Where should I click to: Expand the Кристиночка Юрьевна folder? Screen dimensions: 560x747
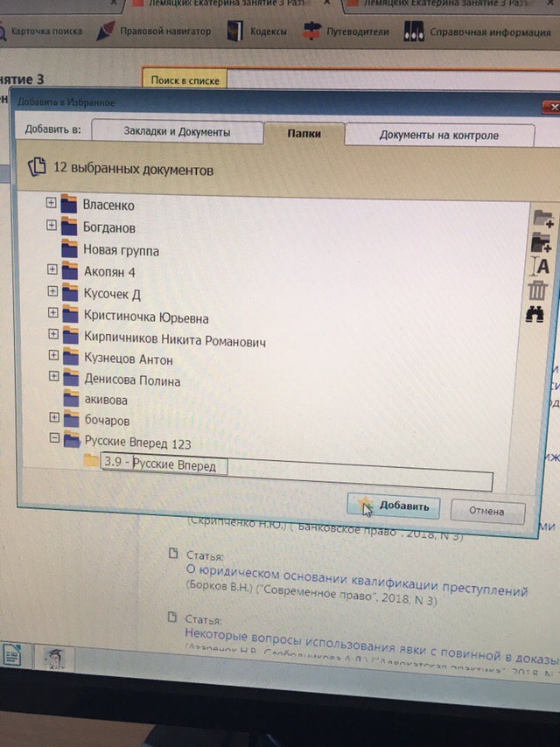pos(53,312)
